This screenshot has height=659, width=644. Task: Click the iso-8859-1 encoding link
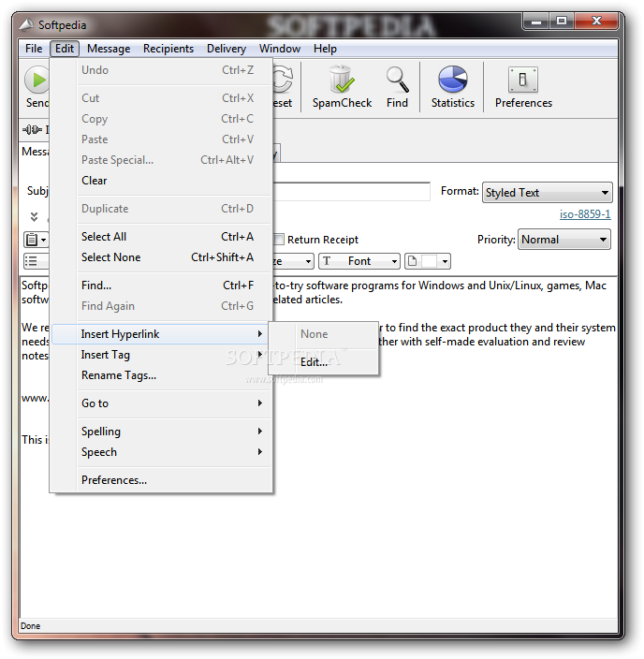pos(585,214)
